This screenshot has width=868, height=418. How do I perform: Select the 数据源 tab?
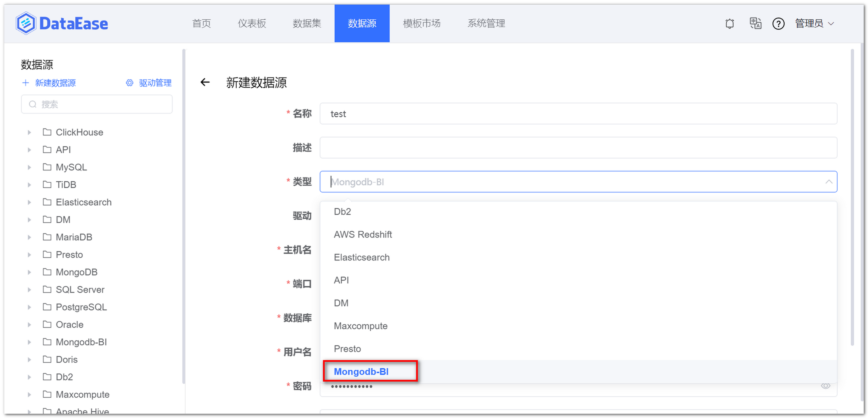(x=362, y=23)
